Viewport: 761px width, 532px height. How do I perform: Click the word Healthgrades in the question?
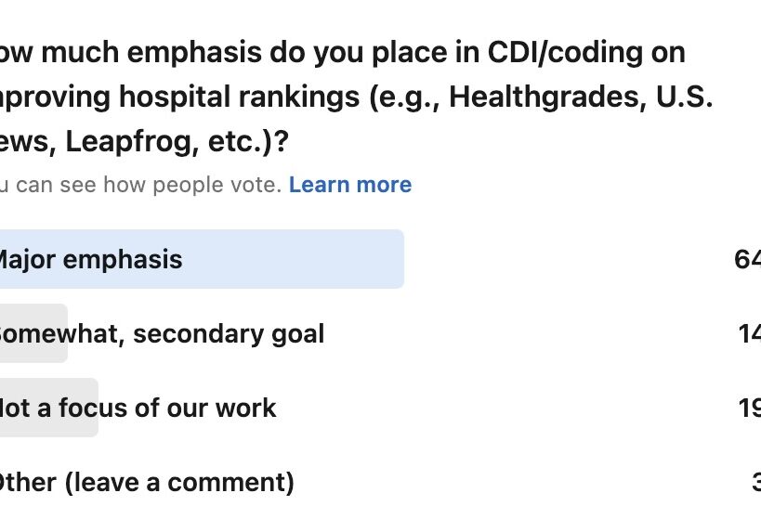(x=548, y=97)
